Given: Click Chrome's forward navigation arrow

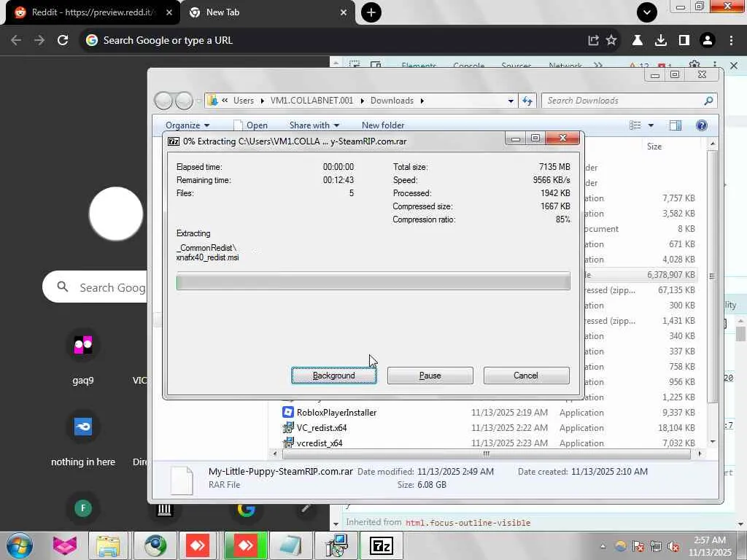Looking at the screenshot, I should (39, 41).
